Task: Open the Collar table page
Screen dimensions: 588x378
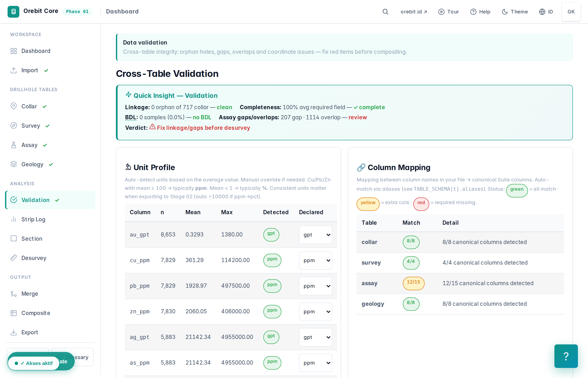Action: [x=50, y=106]
